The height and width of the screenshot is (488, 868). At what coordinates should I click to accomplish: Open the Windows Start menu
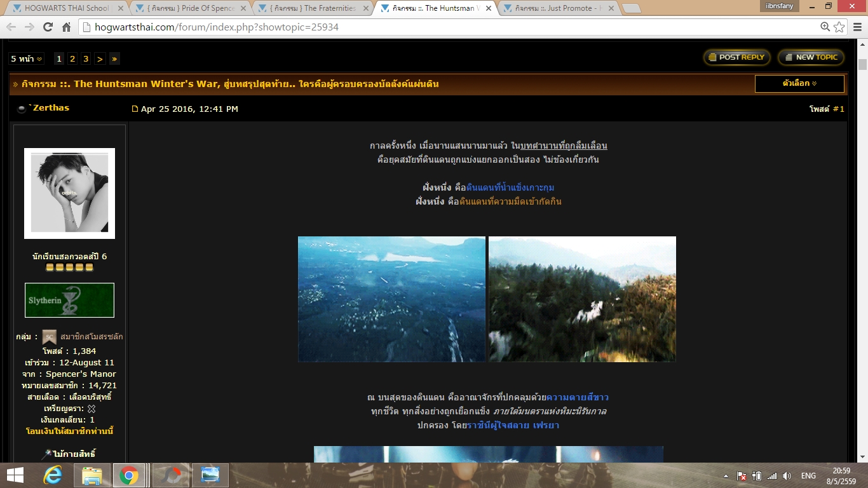coord(15,475)
